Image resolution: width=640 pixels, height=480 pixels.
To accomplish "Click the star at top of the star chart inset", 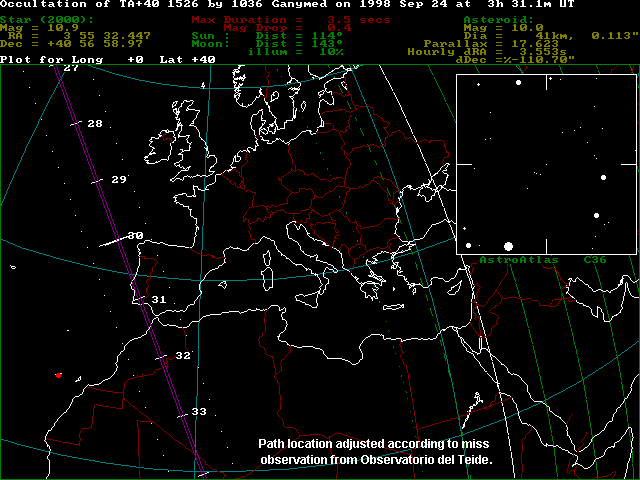I will coord(518,82).
